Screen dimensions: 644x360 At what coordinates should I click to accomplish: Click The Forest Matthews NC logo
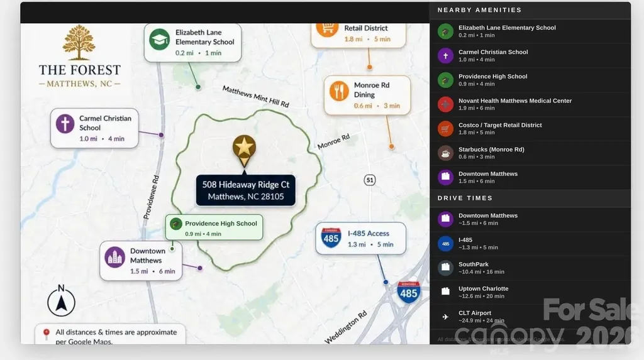tap(79, 57)
